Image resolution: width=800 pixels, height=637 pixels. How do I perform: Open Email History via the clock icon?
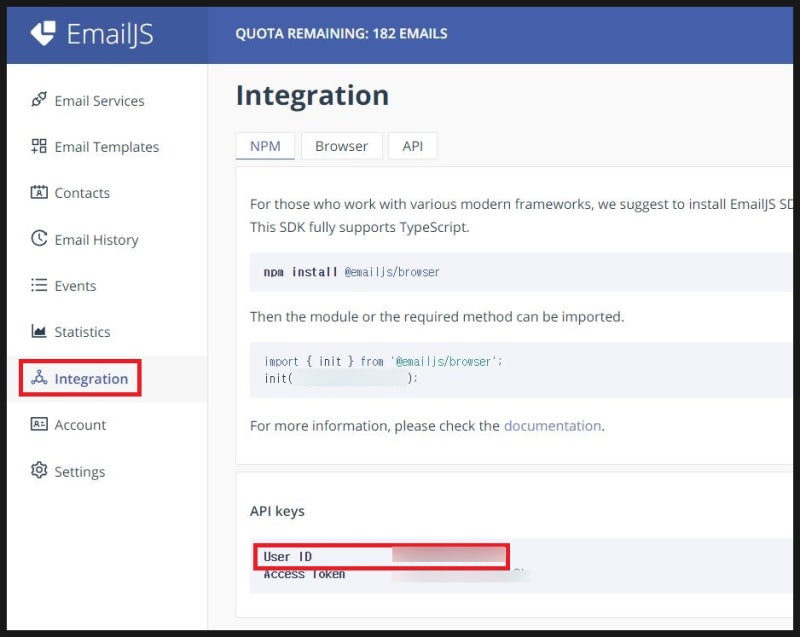tap(38, 239)
